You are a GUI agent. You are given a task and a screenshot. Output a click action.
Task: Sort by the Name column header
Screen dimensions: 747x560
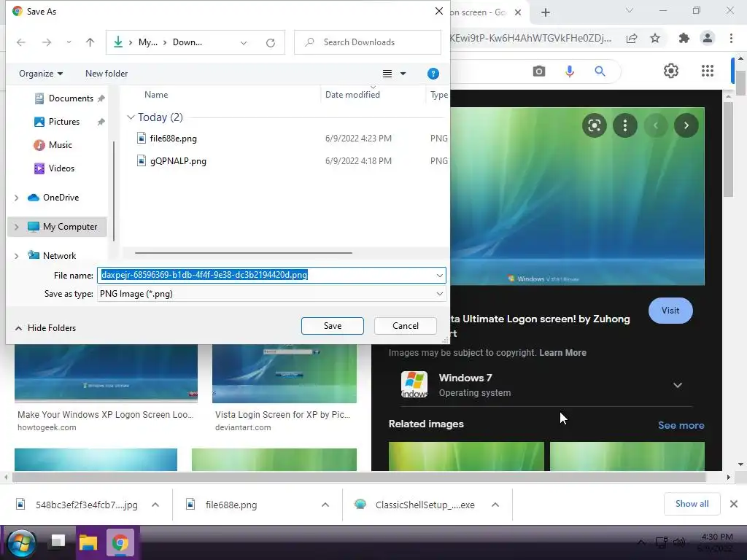coord(156,95)
